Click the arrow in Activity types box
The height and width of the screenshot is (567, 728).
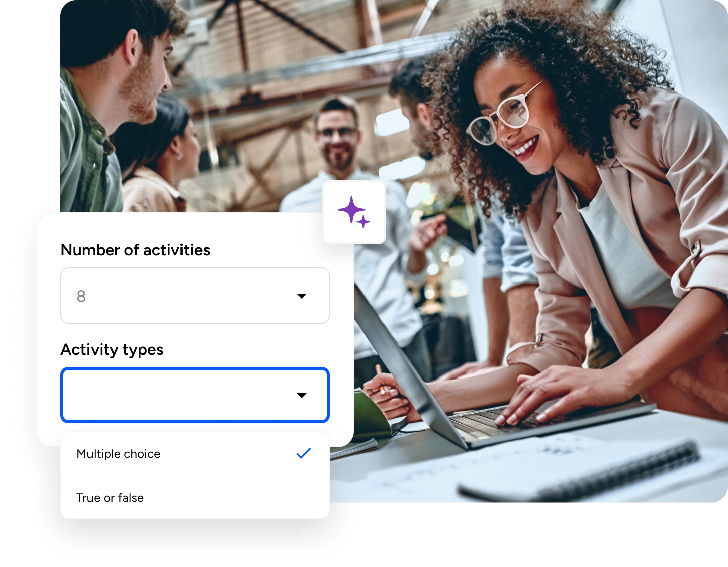point(302,396)
